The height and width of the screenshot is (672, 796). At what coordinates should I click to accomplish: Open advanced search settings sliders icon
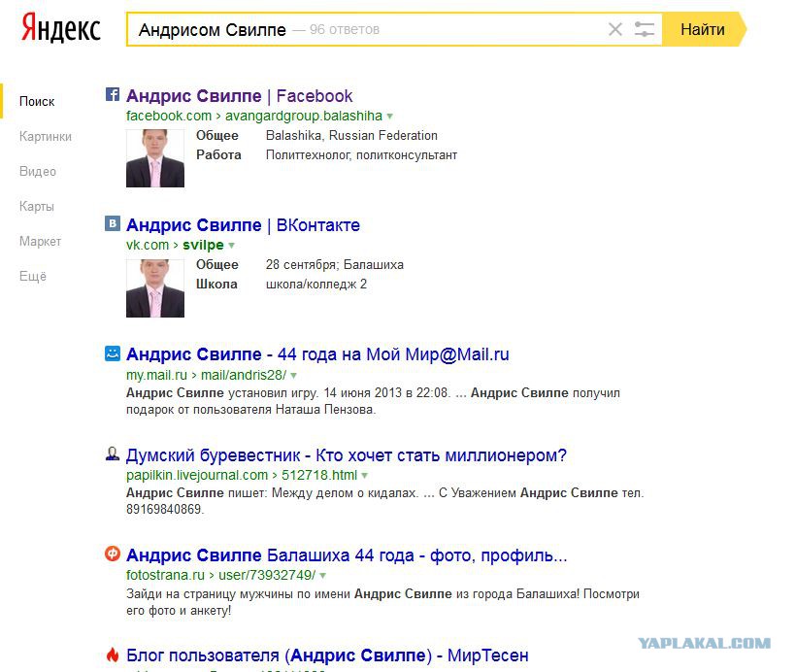[x=645, y=29]
